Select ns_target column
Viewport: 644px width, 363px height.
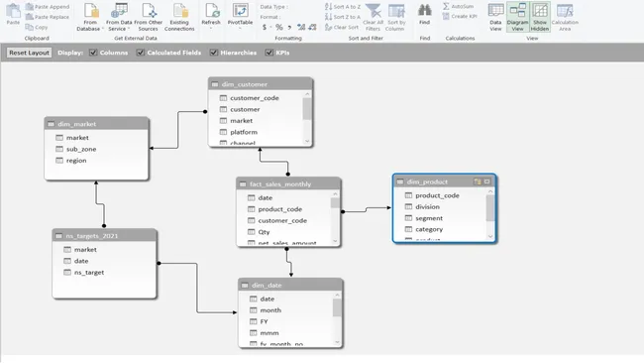pyautogui.click(x=89, y=272)
